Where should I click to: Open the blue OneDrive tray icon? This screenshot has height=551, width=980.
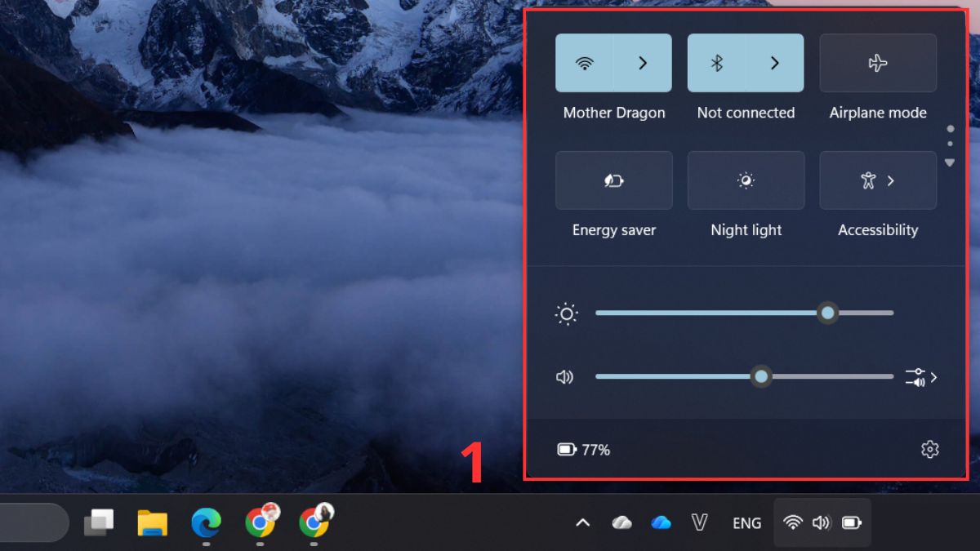[x=661, y=522]
